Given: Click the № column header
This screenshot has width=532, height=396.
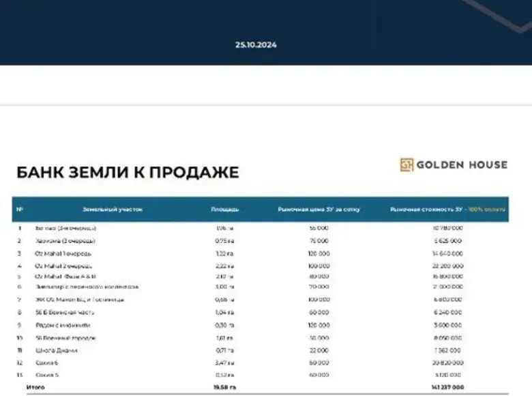Looking at the screenshot, I should tap(20, 209).
